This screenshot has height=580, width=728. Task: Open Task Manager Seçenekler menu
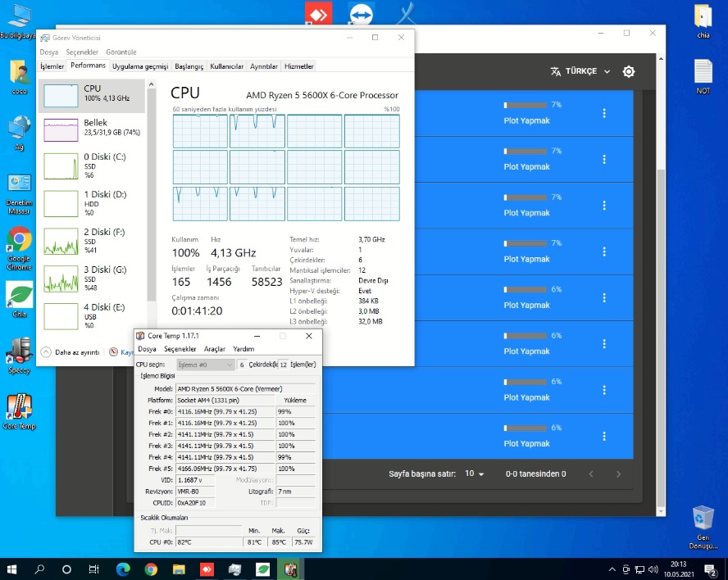coord(82,52)
